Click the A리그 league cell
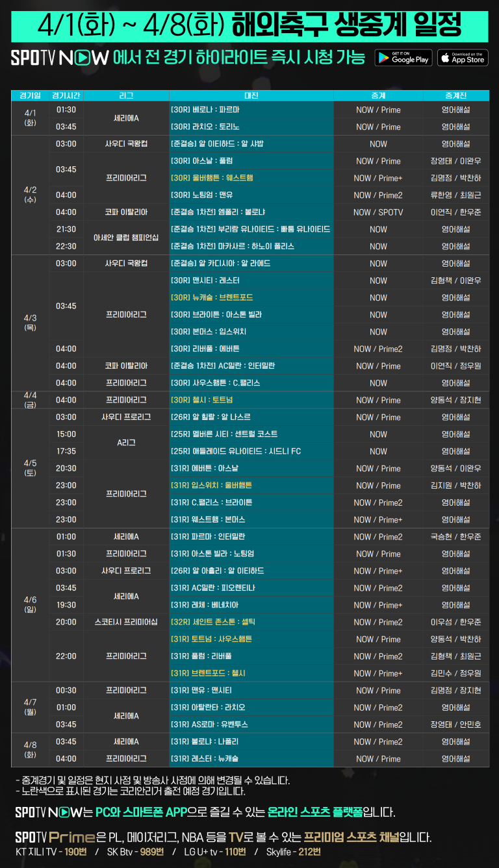The width and height of the screenshot is (499, 868). [x=126, y=443]
